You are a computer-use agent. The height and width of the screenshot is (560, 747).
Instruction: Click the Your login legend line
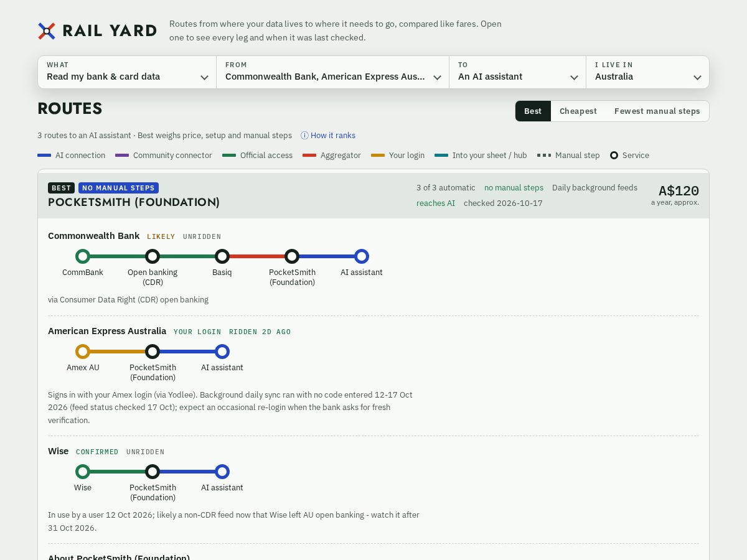point(378,156)
